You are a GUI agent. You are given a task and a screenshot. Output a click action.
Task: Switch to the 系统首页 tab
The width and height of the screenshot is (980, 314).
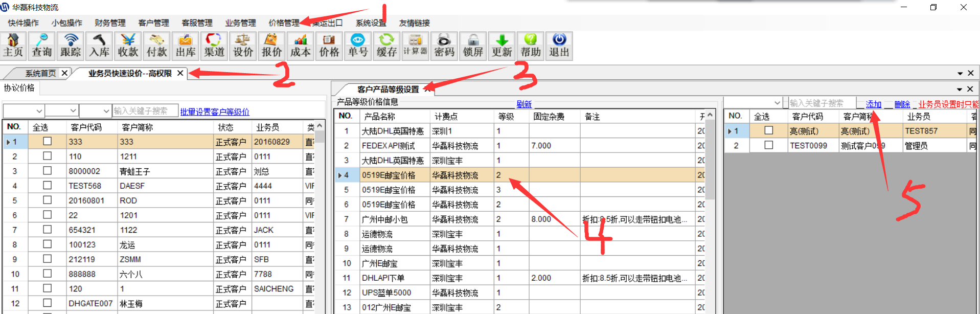tap(40, 73)
